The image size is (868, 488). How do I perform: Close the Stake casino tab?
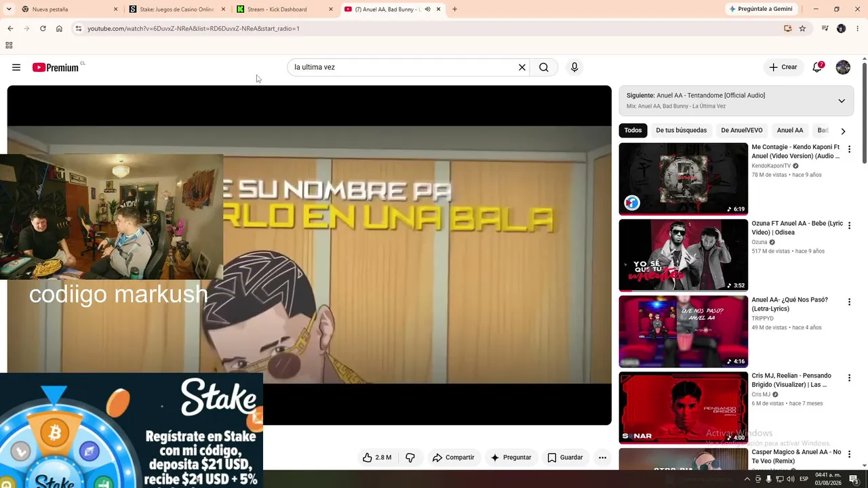coord(223,9)
